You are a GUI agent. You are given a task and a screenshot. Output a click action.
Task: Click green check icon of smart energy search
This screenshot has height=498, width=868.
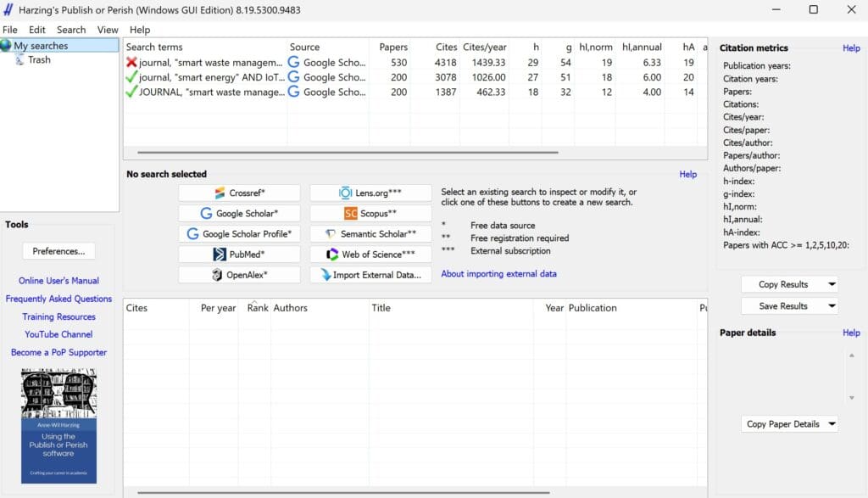click(x=131, y=77)
